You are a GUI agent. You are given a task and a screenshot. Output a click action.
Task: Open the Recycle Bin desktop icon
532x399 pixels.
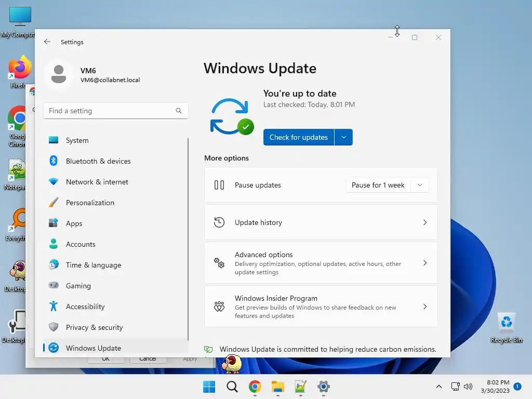tap(506, 328)
